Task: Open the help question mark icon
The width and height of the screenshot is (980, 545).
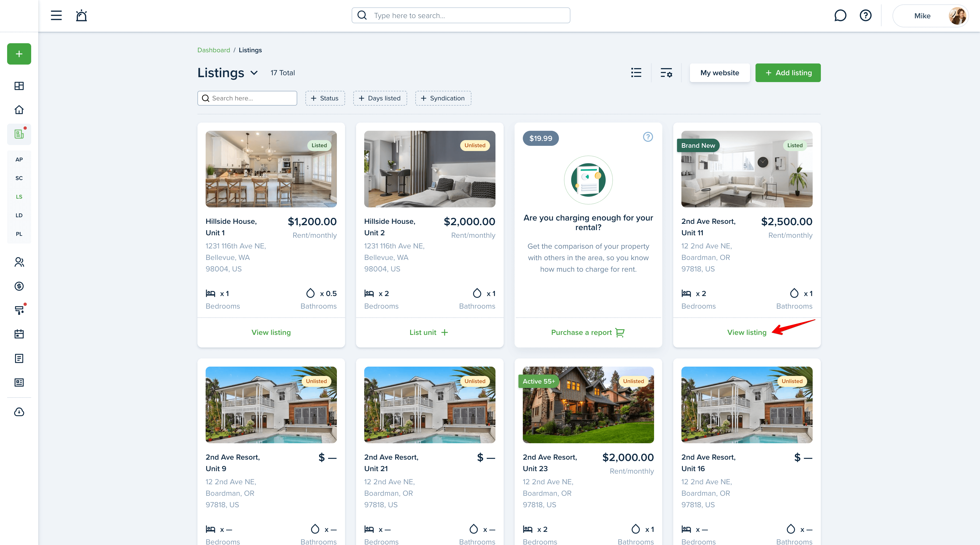Action: pos(865,16)
